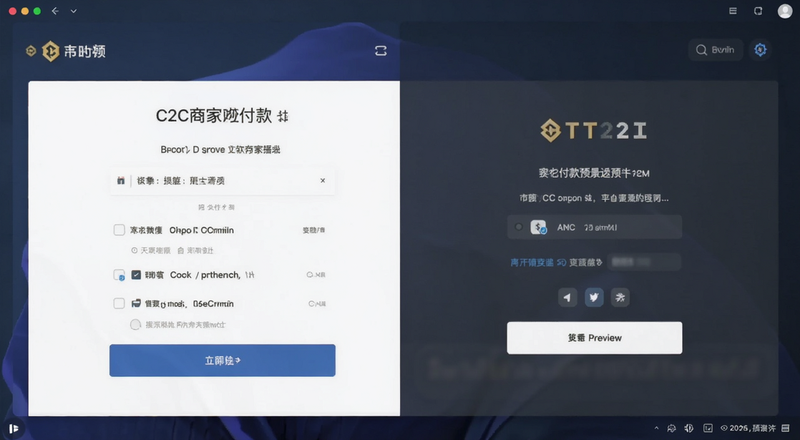Open the list menu icon in the title bar
The width and height of the screenshot is (800, 440).
tap(733, 11)
